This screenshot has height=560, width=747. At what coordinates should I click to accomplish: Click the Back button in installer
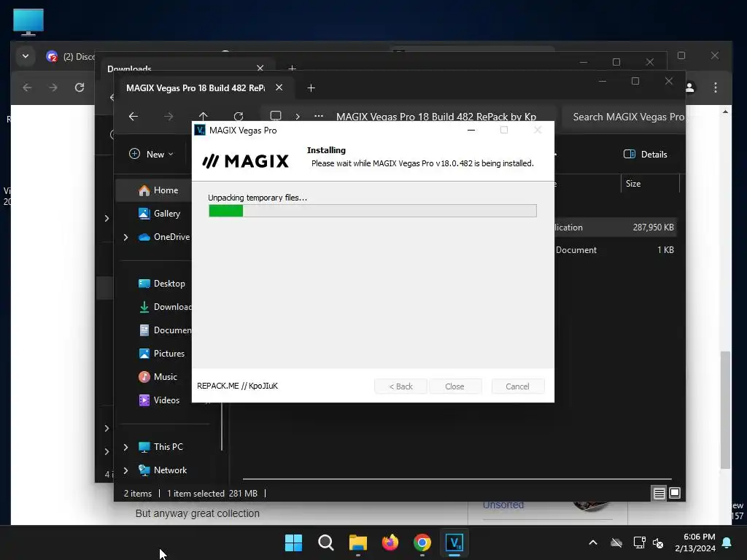point(400,386)
